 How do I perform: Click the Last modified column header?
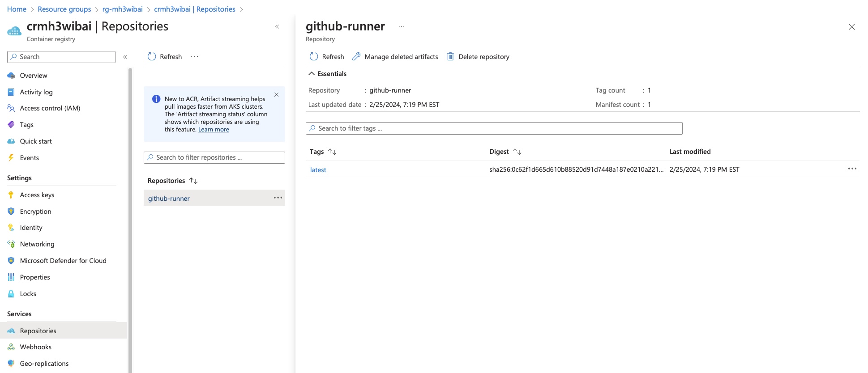[x=690, y=152]
